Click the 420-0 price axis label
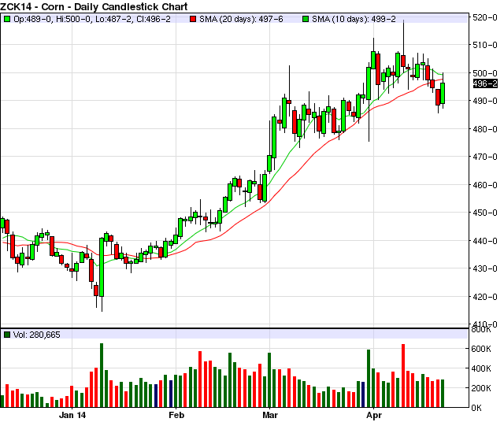504x422 pixels. pos(485,297)
